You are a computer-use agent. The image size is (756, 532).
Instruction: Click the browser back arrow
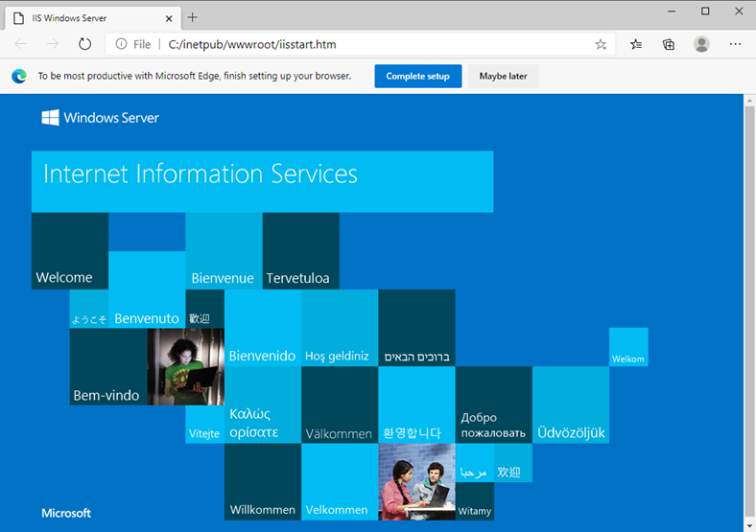tap(21, 44)
